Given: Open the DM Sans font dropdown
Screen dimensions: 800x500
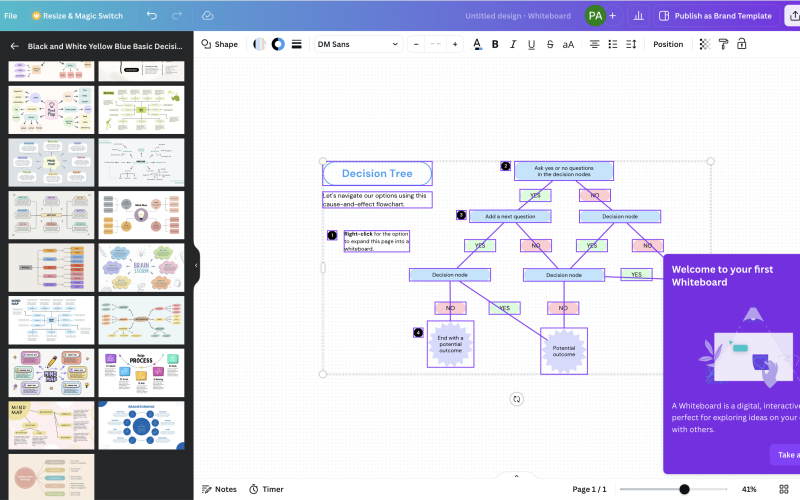Looking at the screenshot, I should (x=358, y=44).
